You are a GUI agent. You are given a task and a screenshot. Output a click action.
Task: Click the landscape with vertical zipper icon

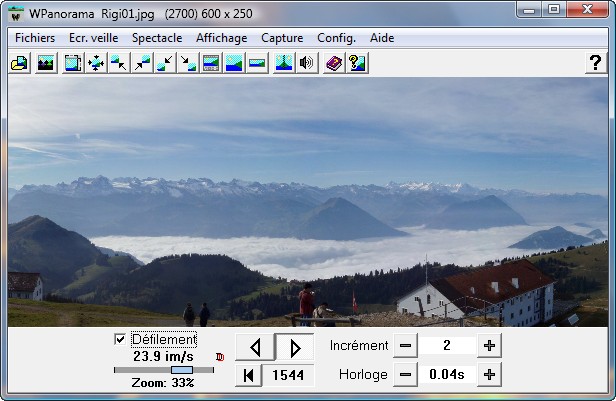(x=284, y=63)
